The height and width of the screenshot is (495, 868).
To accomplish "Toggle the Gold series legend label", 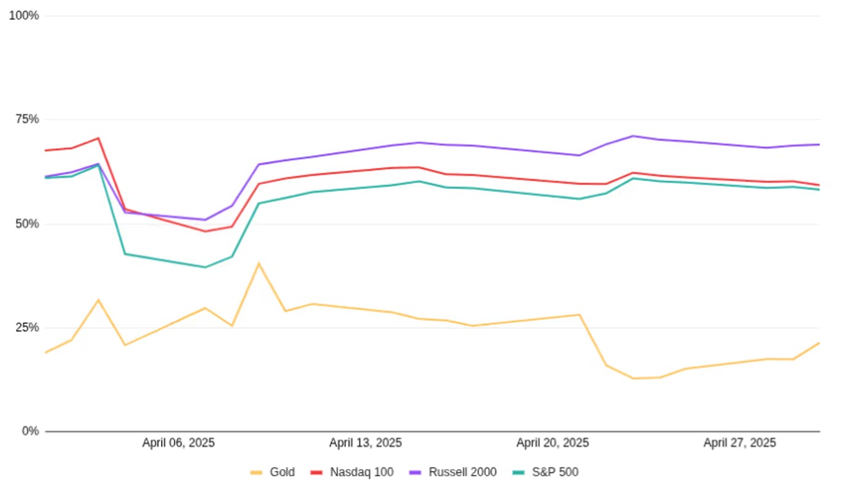I will (x=282, y=473).
